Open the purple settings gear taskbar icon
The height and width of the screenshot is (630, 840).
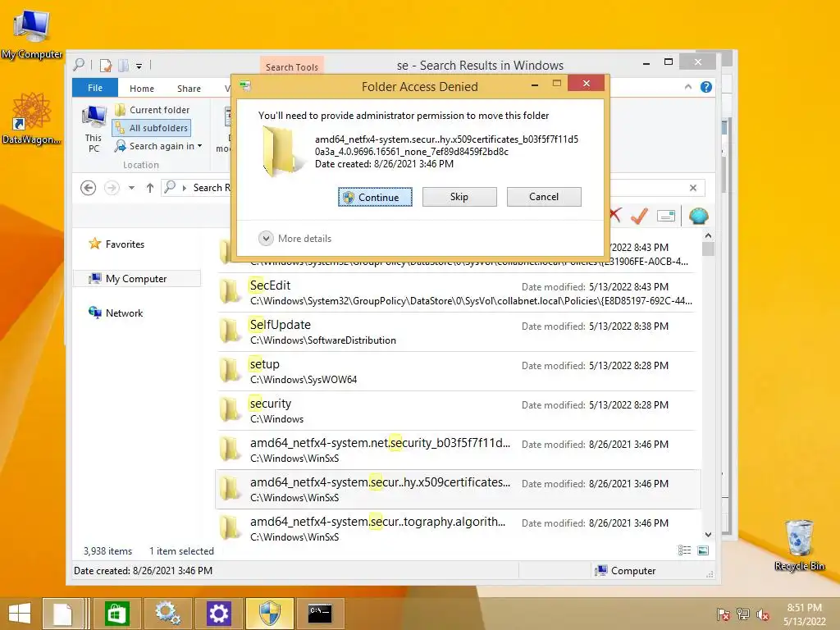(x=218, y=614)
